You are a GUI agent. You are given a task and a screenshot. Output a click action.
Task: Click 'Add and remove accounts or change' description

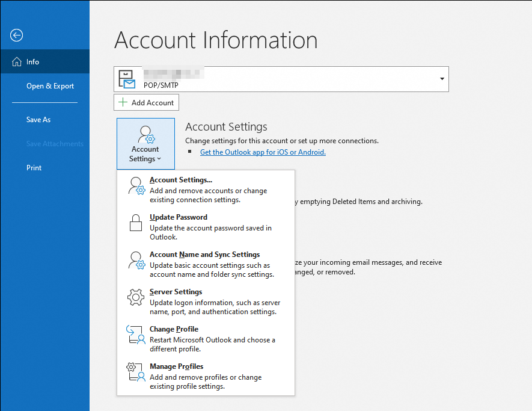pos(209,191)
